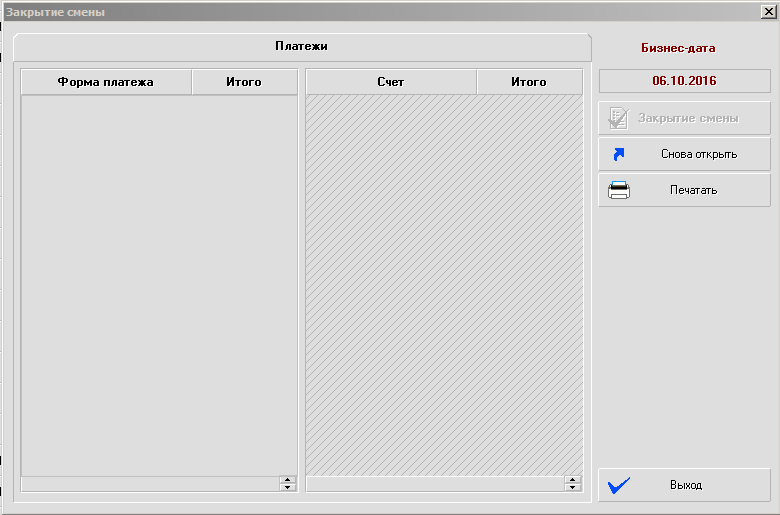
Task: Click the blue checkmark icon on Выход
Action: coord(619,485)
